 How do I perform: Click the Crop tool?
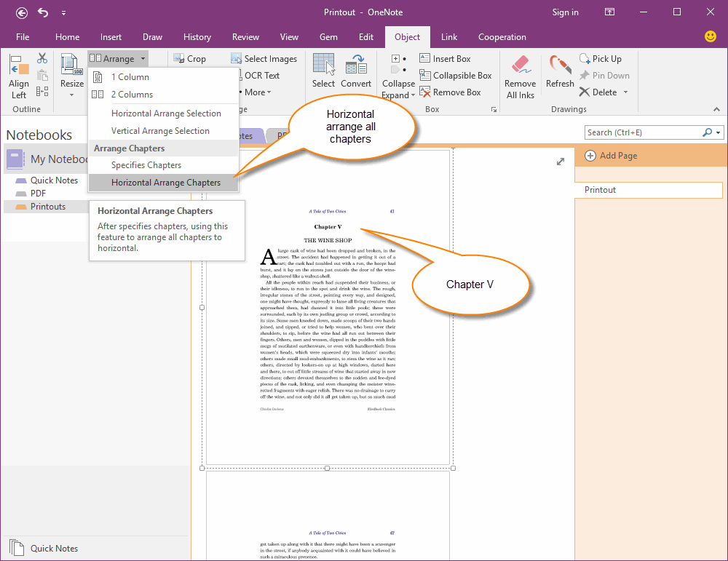pyautogui.click(x=189, y=58)
